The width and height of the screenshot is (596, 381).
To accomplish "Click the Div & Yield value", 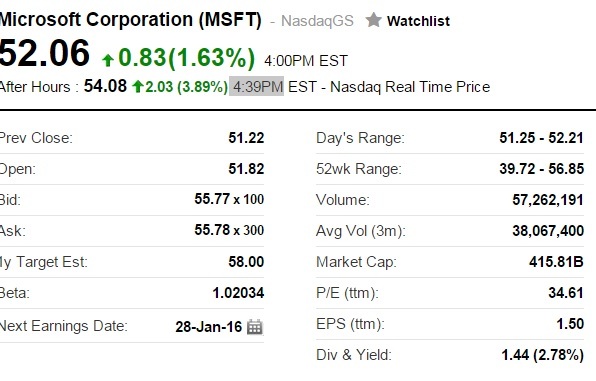I will pyautogui.click(x=542, y=355).
